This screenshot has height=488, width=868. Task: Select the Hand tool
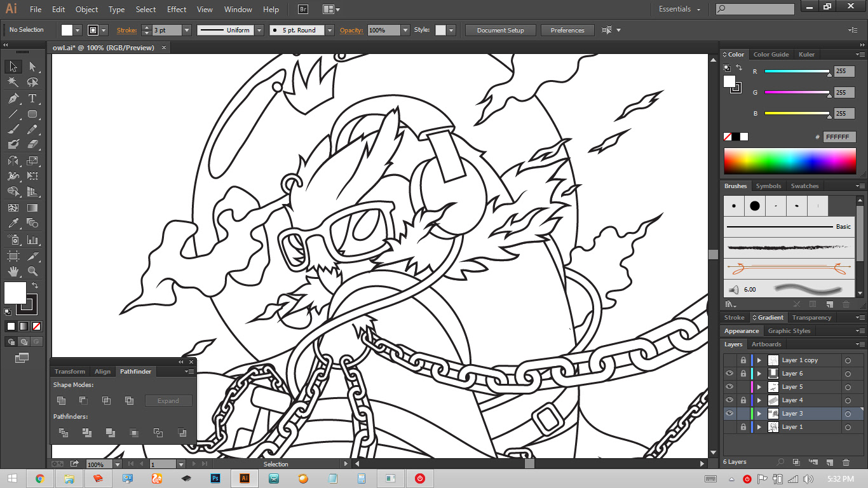point(13,272)
